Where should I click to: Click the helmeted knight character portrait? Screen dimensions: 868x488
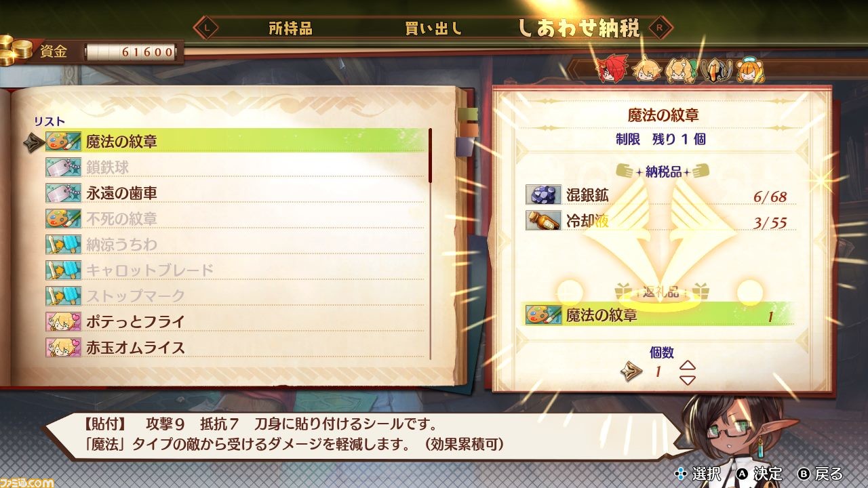tap(713, 70)
